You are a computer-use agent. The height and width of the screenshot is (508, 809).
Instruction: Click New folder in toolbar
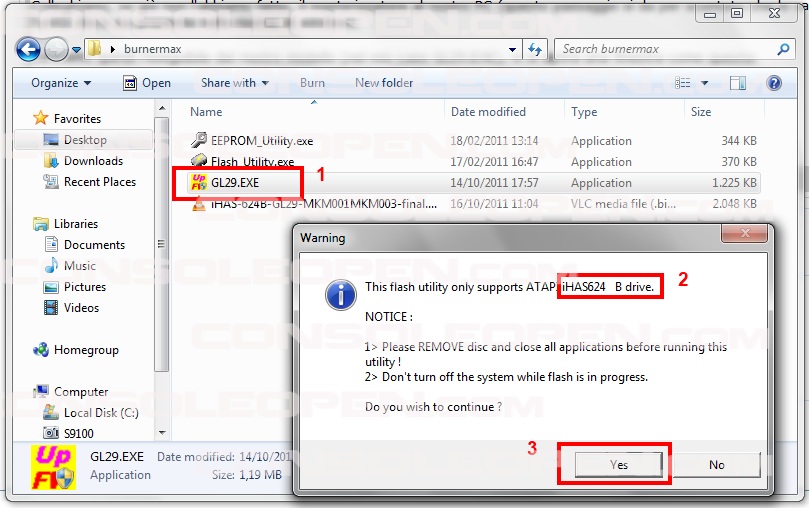(384, 83)
